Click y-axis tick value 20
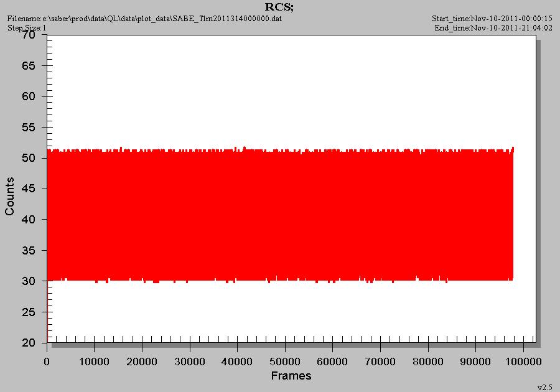The width and height of the screenshot is (560, 392). pyautogui.click(x=29, y=343)
